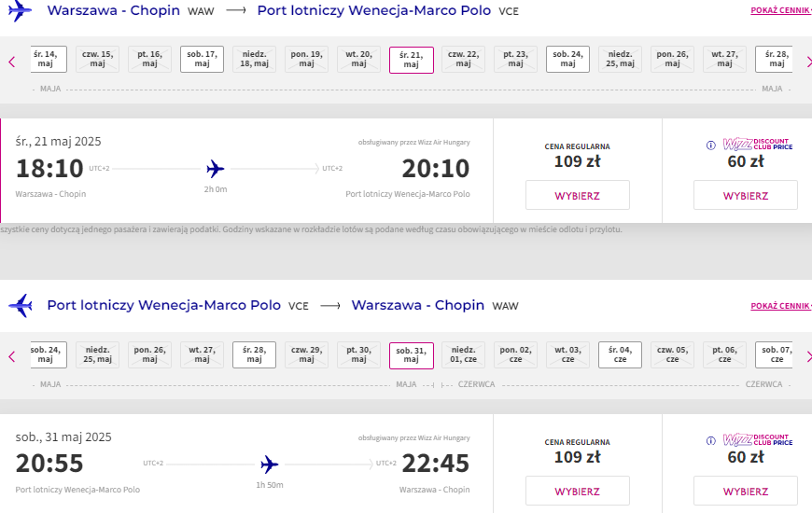Select the śr. 04, cze return date
The height and width of the screenshot is (513, 812).
pos(620,354)
